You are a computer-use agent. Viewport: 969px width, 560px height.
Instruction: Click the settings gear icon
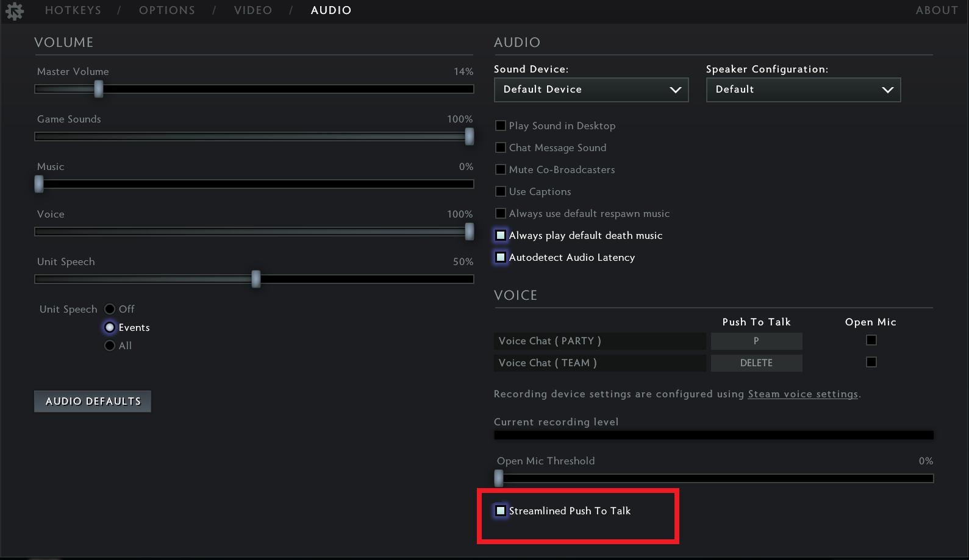click(14, 11)
